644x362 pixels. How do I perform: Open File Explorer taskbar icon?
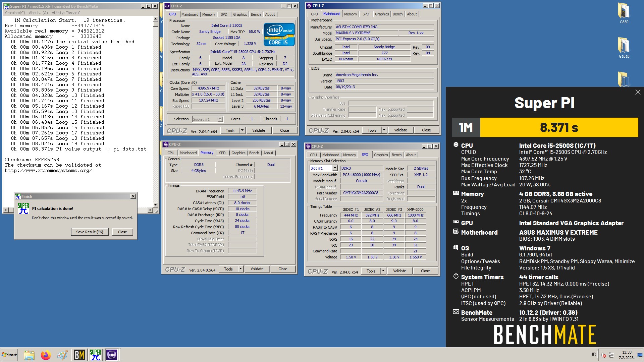29,355
